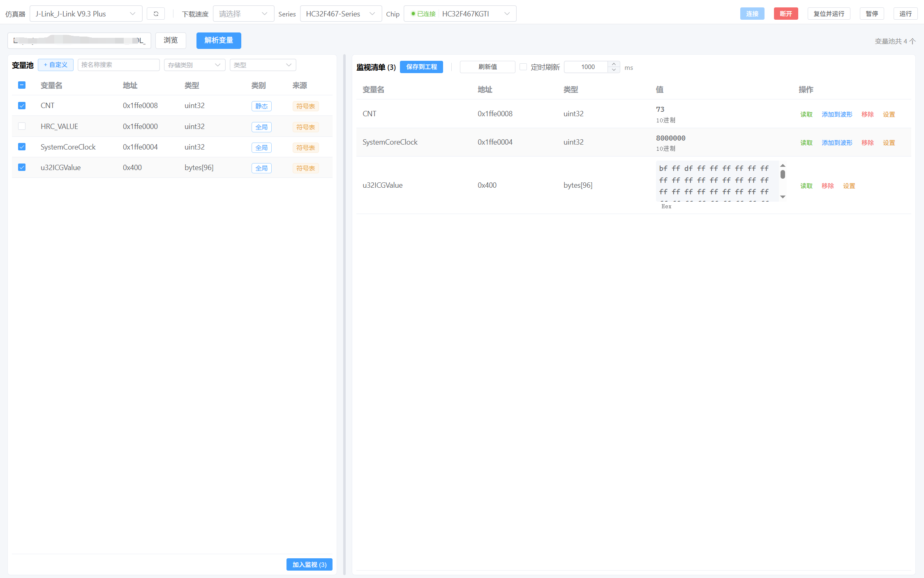This screenshot has height=578, width=924.
Task: Click address 0x400 in the watch list
Action: (487, 185)
